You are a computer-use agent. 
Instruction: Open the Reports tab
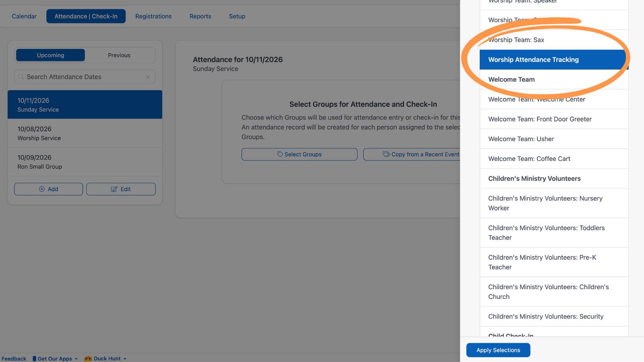click(x=200, y=16)
